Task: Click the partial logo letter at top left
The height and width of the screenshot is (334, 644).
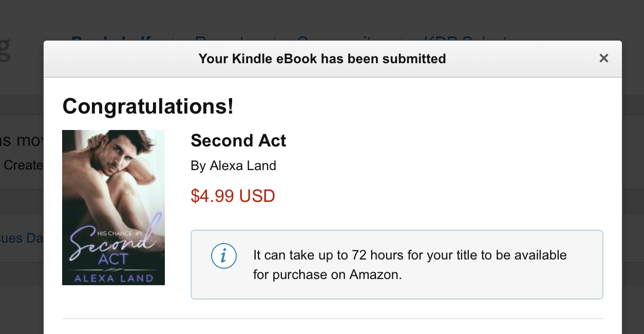Action: [x=5, y=49]
